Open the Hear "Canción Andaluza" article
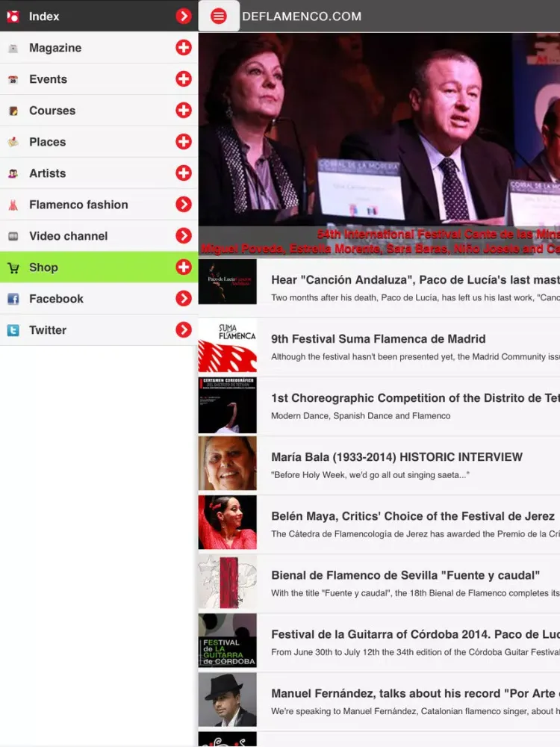 pos(379,288)
